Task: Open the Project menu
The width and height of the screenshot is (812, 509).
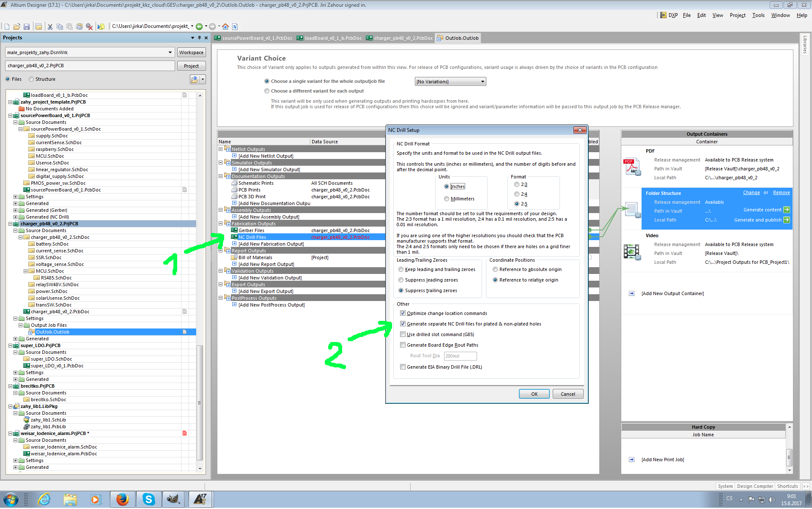Action: pyautogui.click(x=737, y=15)
